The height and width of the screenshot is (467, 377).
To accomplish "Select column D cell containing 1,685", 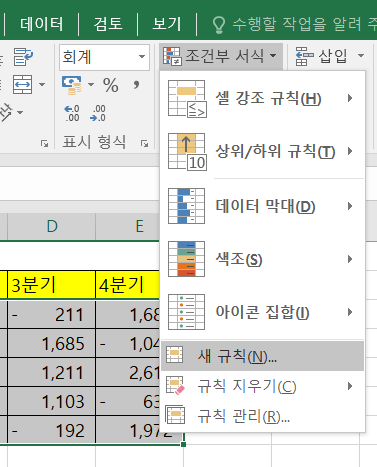I will (52, 343).
